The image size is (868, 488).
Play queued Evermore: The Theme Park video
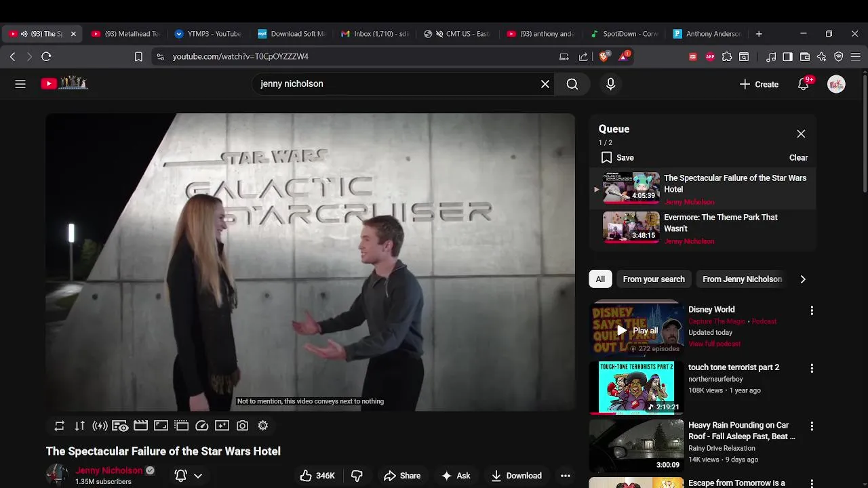point(703,228)
